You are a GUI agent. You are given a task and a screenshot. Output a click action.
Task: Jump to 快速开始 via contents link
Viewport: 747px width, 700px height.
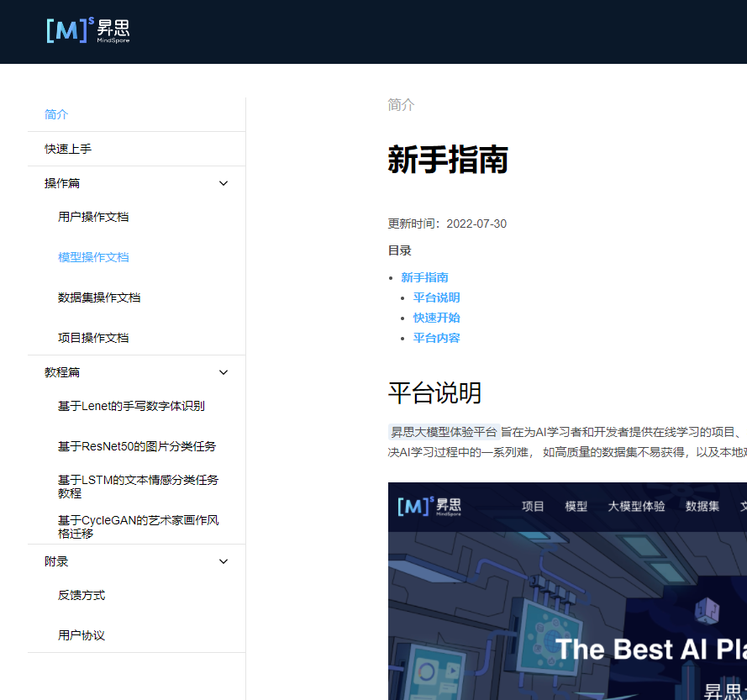pos(436,318)
